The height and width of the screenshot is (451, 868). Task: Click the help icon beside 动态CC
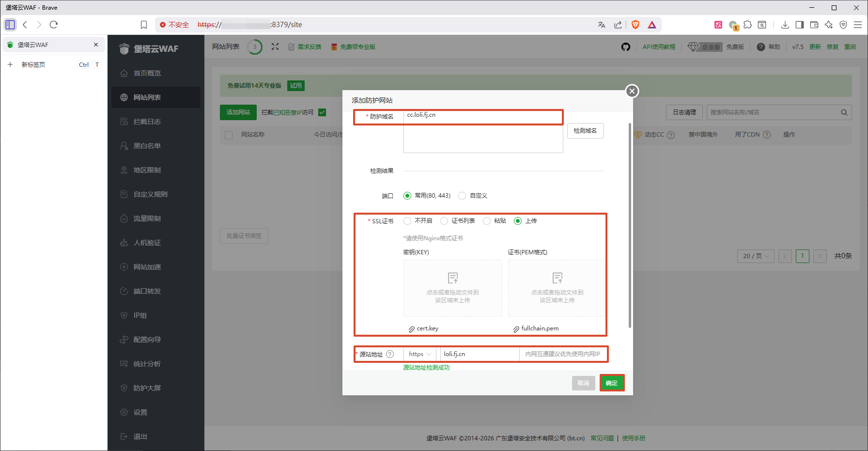click(671, 135)
